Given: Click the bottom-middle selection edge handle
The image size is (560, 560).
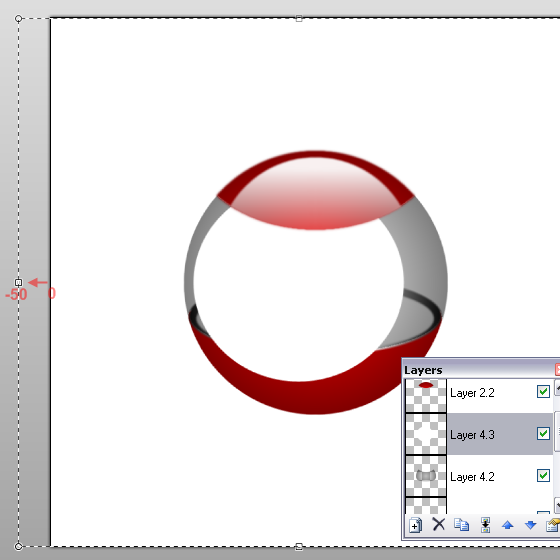Looking at the screenshot, I should click(299, 546).
